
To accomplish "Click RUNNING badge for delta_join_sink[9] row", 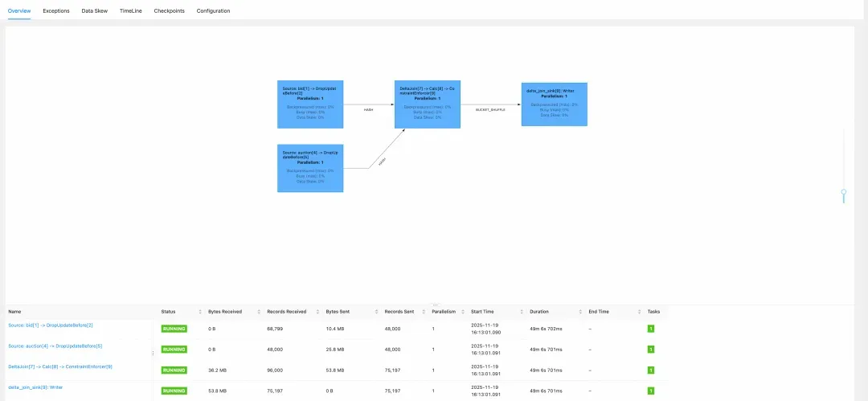I will coord(174,391).
